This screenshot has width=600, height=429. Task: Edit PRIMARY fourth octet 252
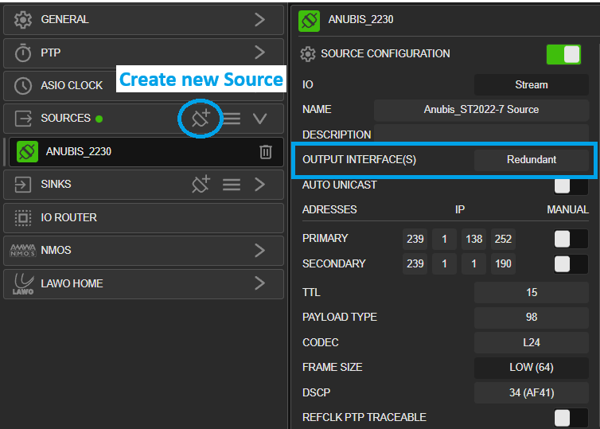coord(503,239)
